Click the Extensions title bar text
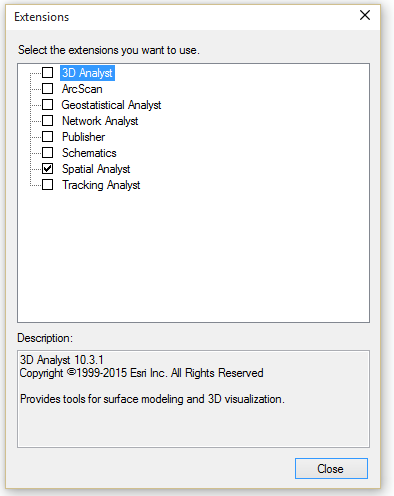 coord(42,17)
